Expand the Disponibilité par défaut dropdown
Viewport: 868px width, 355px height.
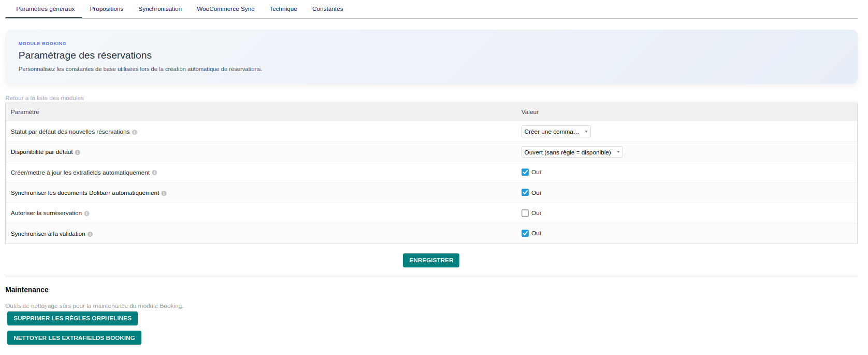(572, 152)
